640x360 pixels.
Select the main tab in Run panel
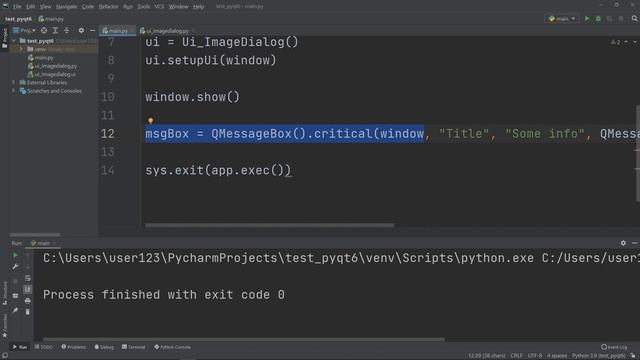pos(43,243)
